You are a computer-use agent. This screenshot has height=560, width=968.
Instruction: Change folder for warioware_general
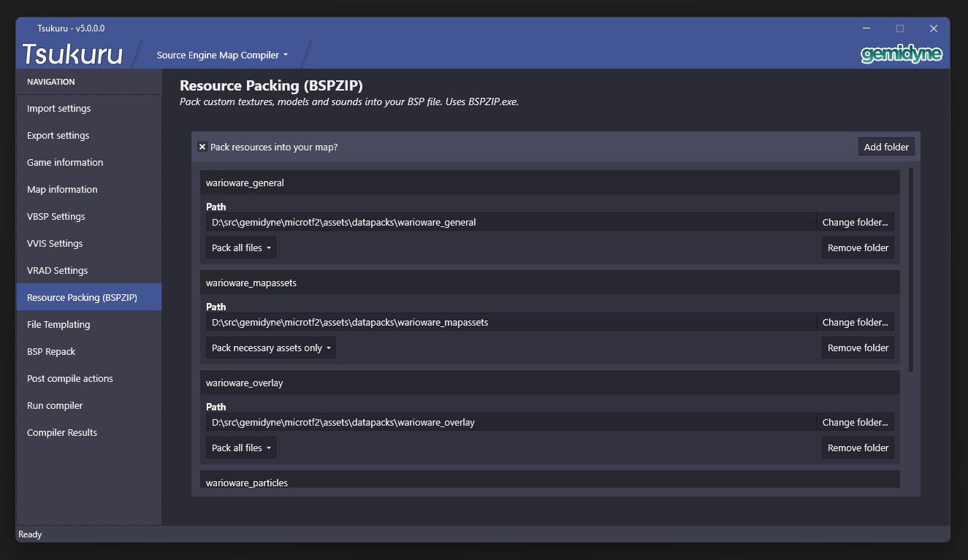[855, 221]
